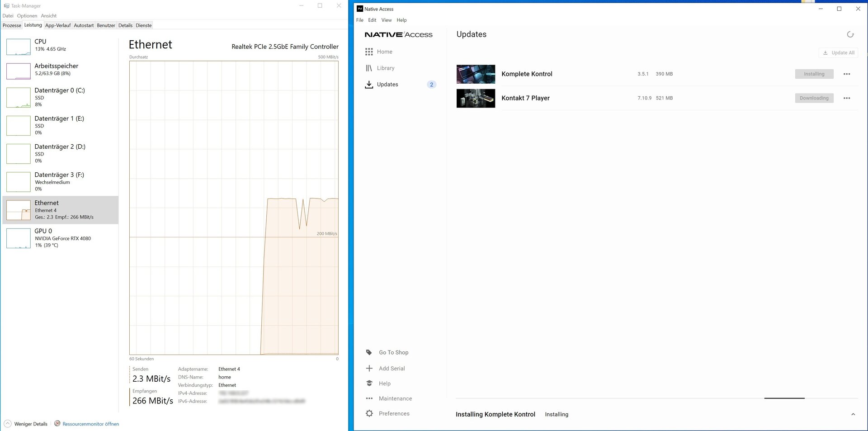Select the Ethernet performance entry
Image resolution: width=868 pixels, height=431 pixels.
[x=61, y=210]
